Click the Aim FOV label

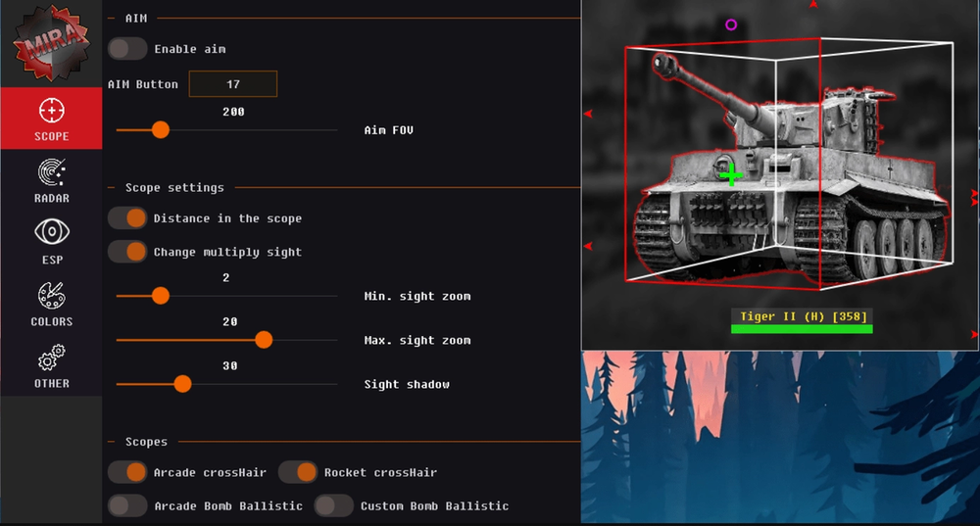pyautogui.click(x=389, y=130)
